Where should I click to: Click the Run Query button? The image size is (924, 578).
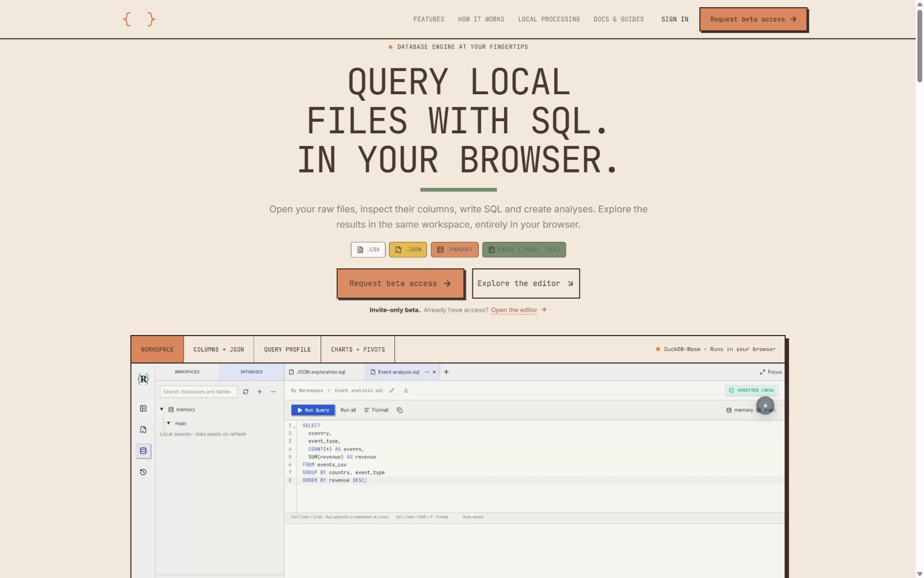tap(313, 410)
